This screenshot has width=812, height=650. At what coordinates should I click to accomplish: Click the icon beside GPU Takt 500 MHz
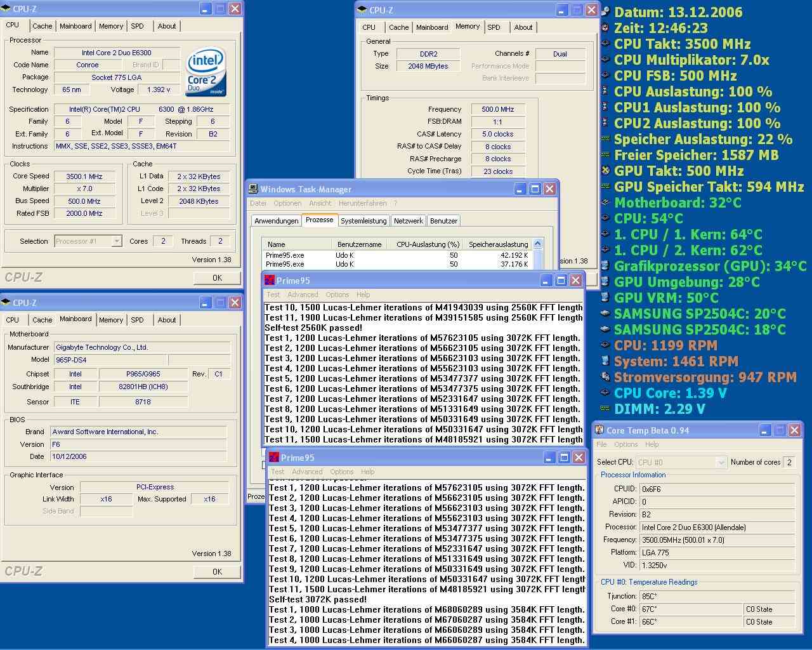point(605,170)
